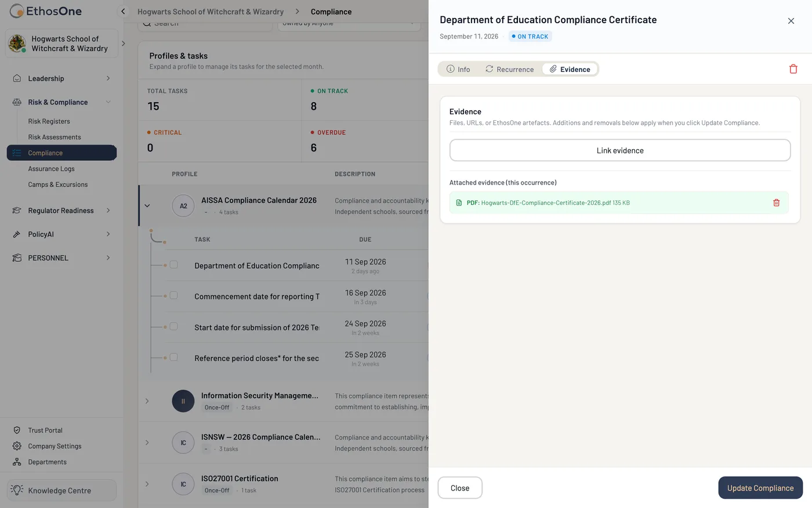Open Risk Registers in the sidebar

(49, 121)
